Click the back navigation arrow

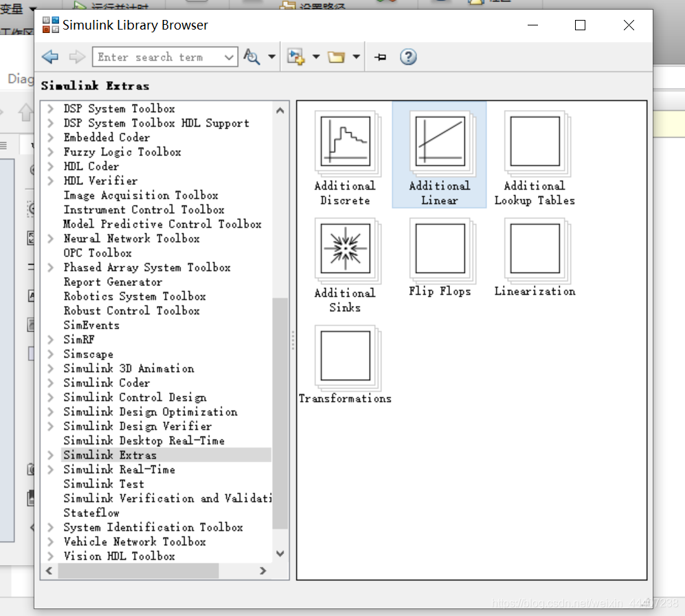pos(50,57)
